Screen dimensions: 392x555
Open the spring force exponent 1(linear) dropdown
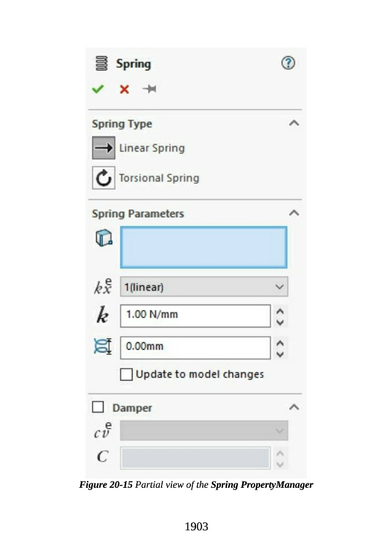(203, 287)
